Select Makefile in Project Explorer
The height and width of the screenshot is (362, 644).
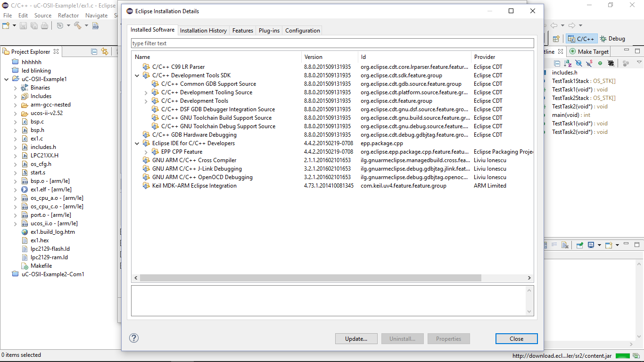(41, 266)
